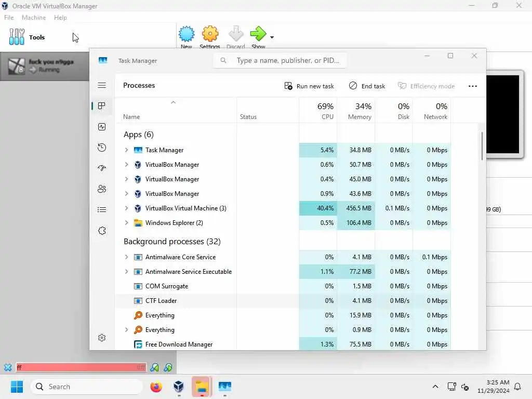
Task: Sort processes by Name column
Action: (x=176, y=110)
